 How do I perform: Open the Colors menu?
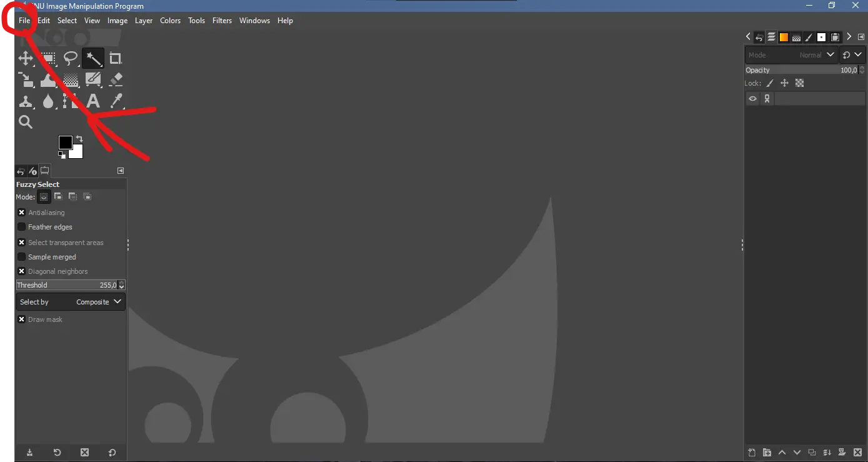[170, 21]
